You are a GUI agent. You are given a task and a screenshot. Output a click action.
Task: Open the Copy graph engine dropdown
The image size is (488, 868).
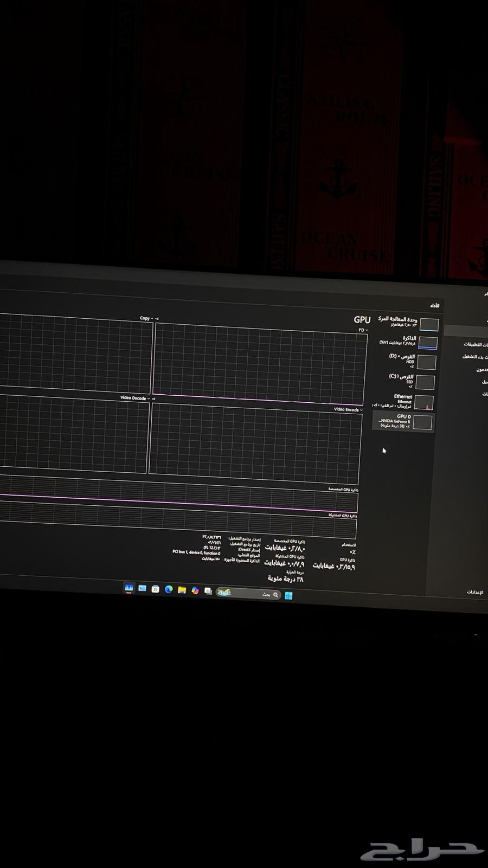pyautogui.click(x=147, y=318)
